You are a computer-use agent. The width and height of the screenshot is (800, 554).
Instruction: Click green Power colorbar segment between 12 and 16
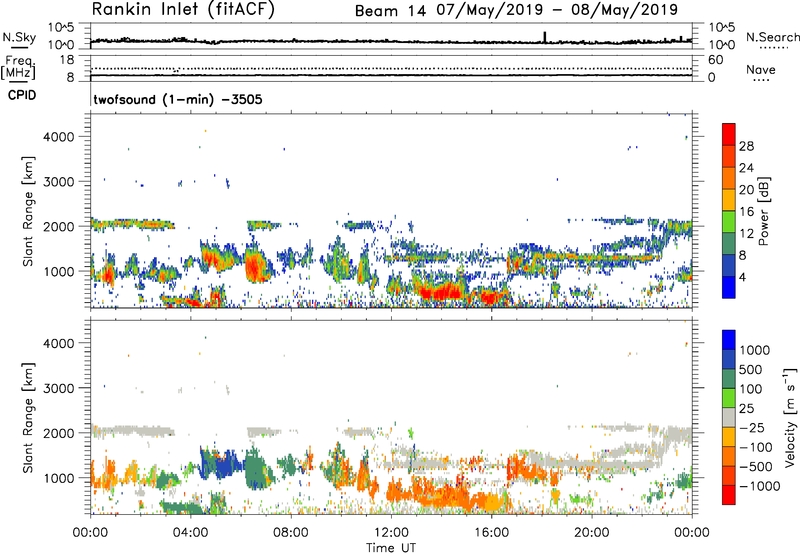[x=729, y=222]
